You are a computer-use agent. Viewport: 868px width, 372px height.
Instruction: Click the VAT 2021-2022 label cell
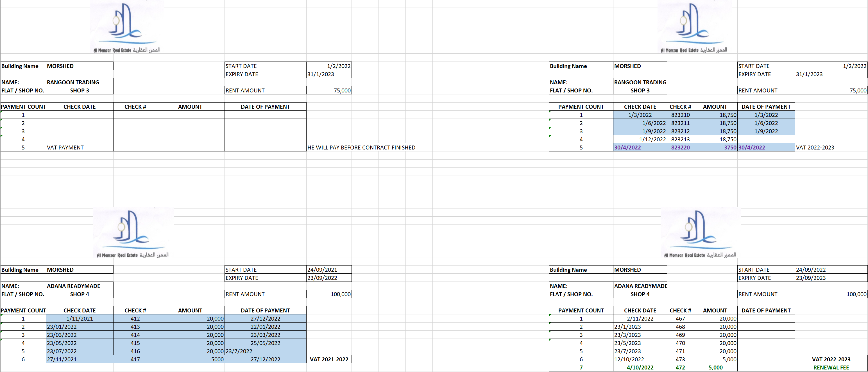(329, 360)
